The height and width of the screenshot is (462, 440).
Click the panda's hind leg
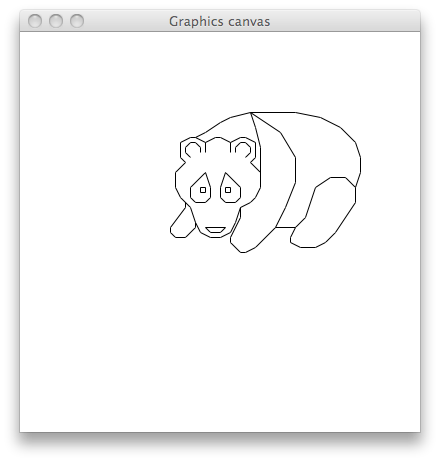(323, 213)
